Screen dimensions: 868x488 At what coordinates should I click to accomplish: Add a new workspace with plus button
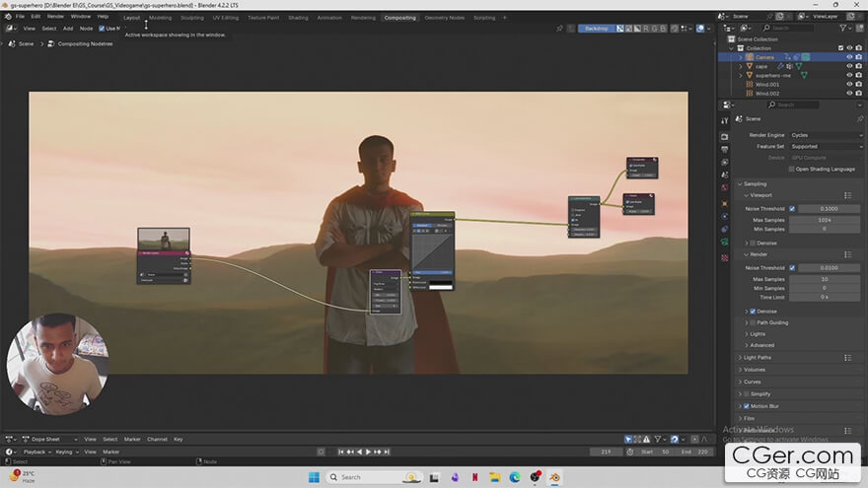[x=505, y=18]
